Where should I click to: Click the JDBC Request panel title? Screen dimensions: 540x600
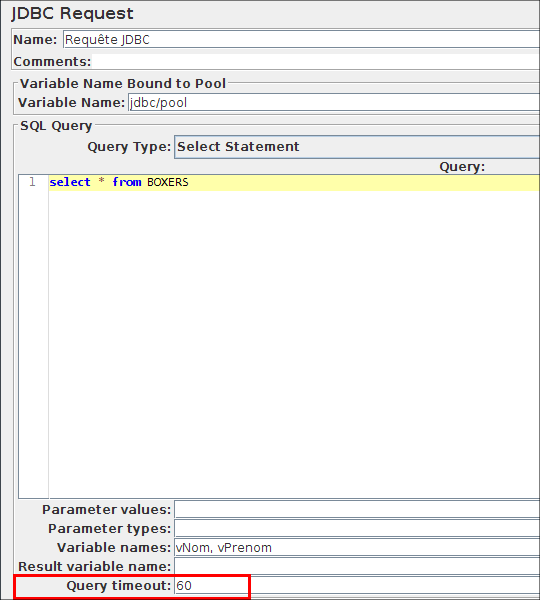tap(72, 13)
